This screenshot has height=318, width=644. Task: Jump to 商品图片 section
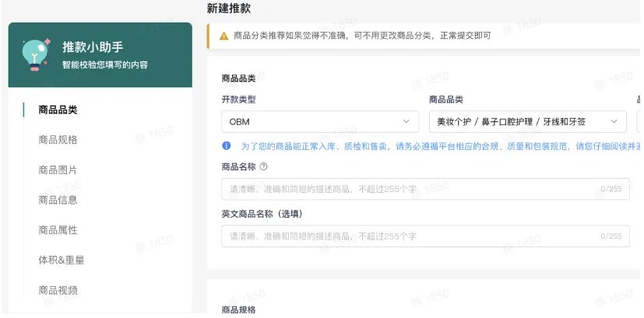coord(58,169)
